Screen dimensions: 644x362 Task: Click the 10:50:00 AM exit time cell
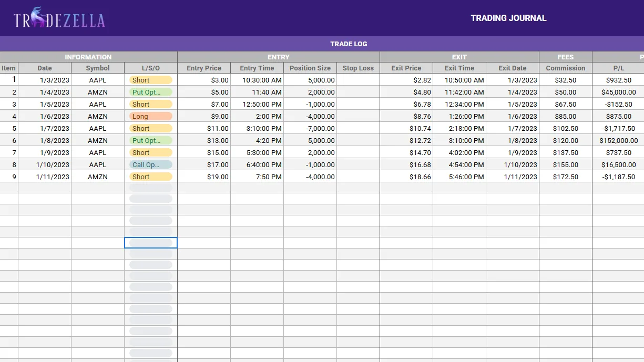click(459, 80)
